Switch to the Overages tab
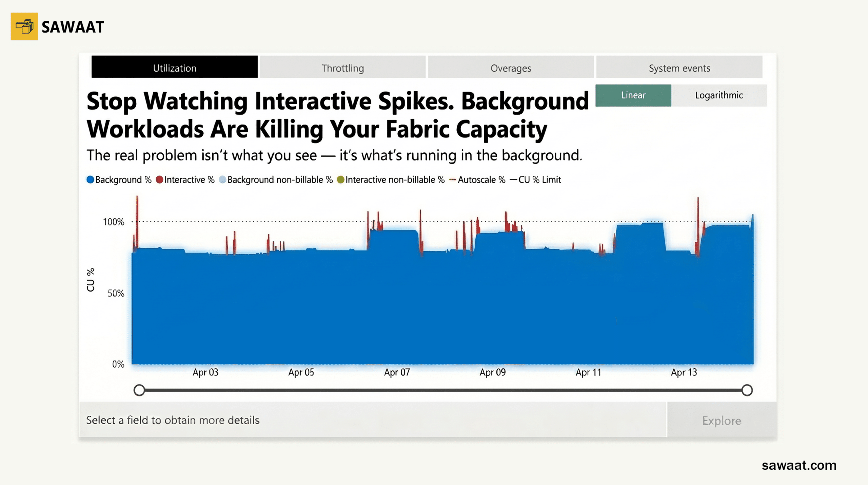The height and width of the screenshot is (485, 868). pyautogui.click(x=511, y=68)
